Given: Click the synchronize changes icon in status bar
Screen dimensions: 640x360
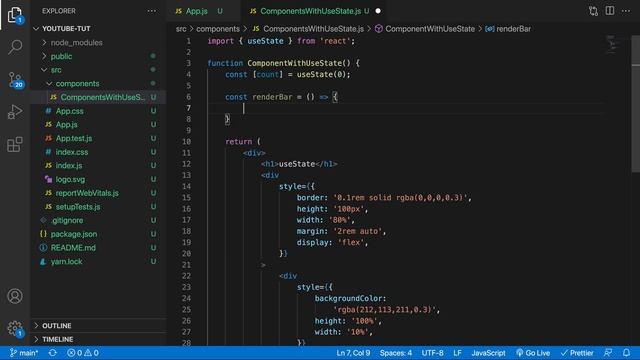Looking at the screenshot, I should (x=53, y=353).
